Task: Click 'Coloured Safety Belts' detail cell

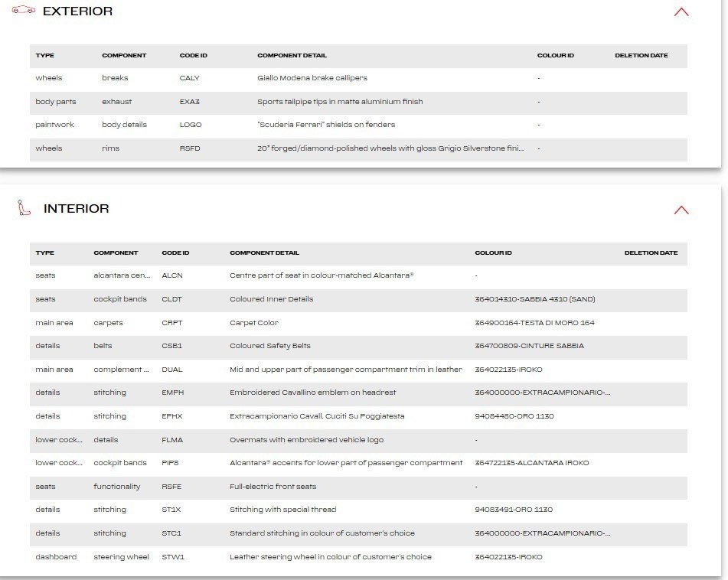Action: click(269, 346)
